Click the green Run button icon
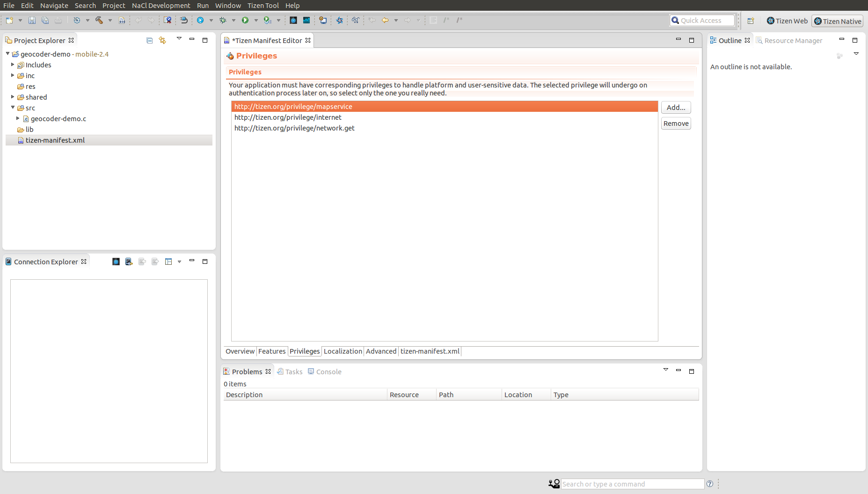 click(x=245, y=20)
